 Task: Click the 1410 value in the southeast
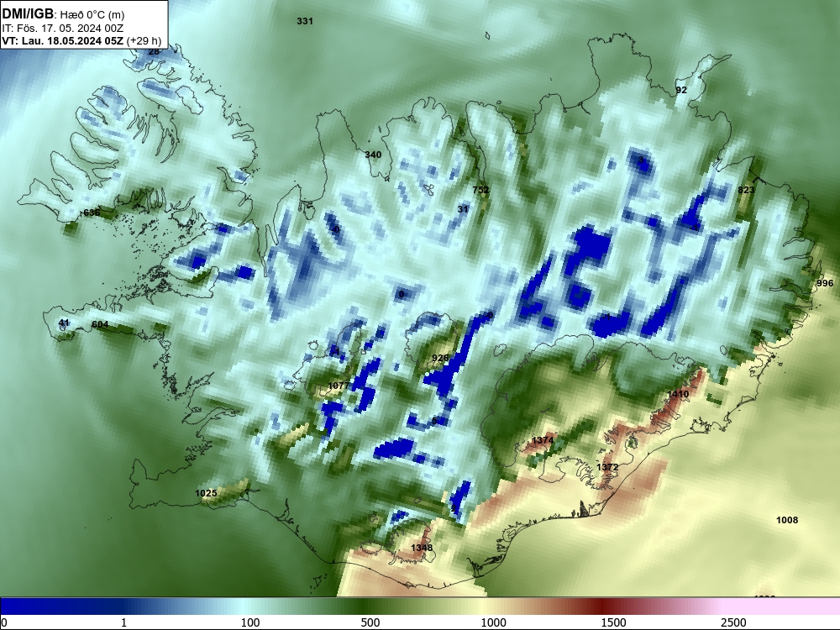[678, 394]
